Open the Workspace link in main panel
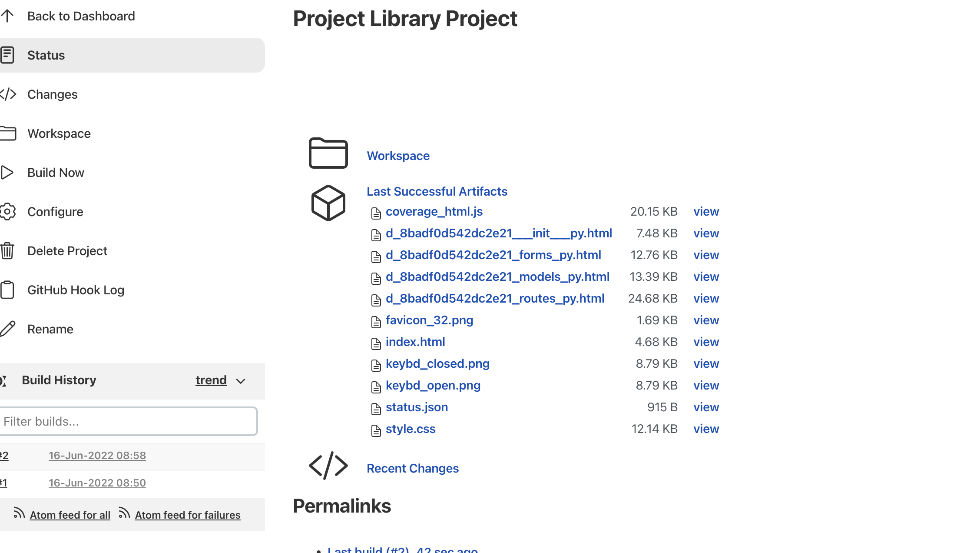The height and width of the screenshot is (553, 980). pyautogui.click(x=398, y=156)
